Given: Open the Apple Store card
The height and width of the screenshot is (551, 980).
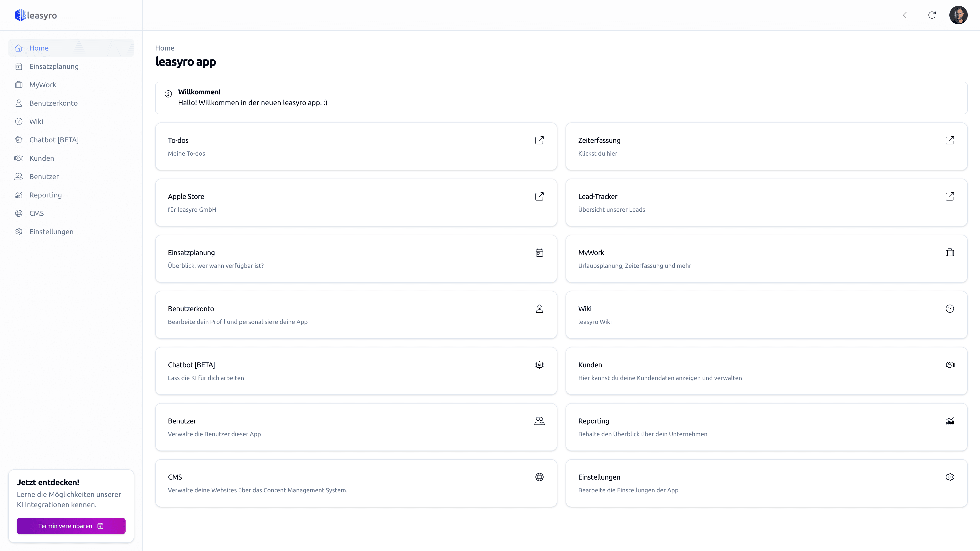Looking at the screenshot, I should (x=356, y=203).
